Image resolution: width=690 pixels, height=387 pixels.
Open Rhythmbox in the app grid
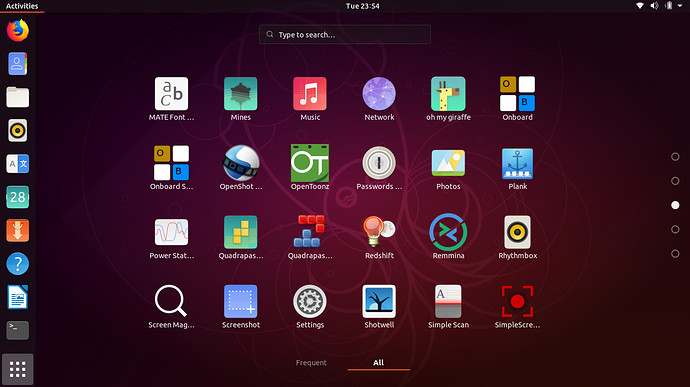[x=518, y=232]
